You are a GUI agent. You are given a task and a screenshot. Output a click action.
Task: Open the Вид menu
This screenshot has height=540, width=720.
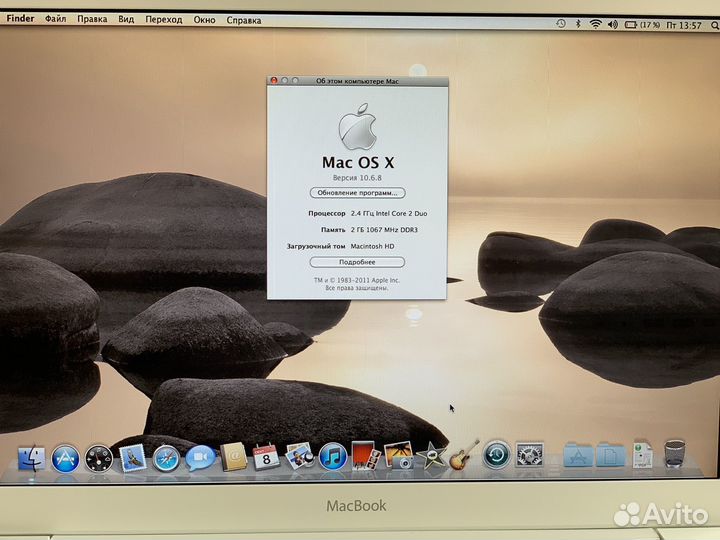pos(126,19)
